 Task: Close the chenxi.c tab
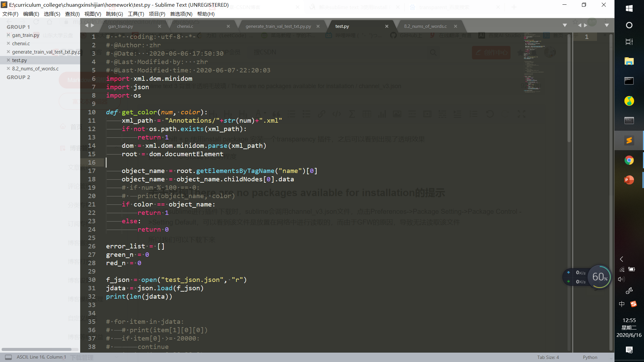tap(228, 26)
